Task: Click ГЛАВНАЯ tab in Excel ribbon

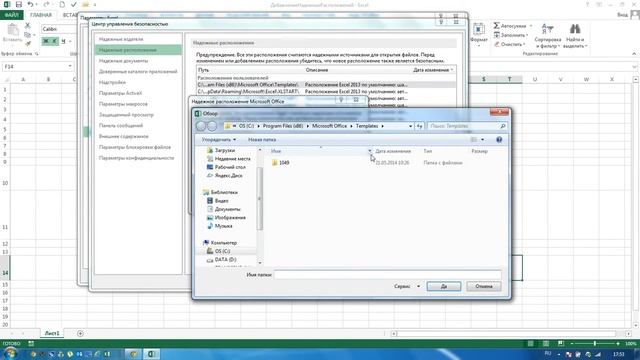Action: 41,15
